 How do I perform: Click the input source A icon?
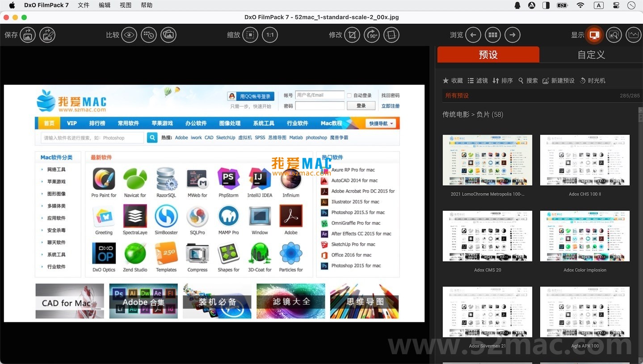598,5
